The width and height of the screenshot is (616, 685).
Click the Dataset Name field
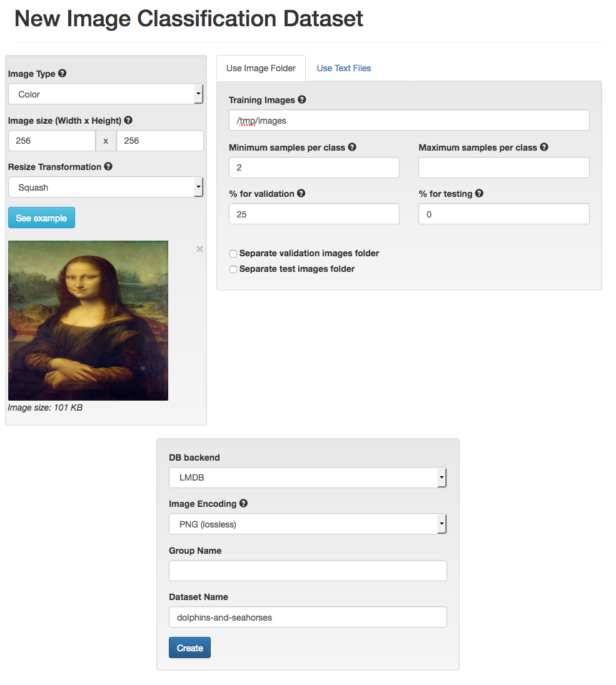(x=308, y=617)
